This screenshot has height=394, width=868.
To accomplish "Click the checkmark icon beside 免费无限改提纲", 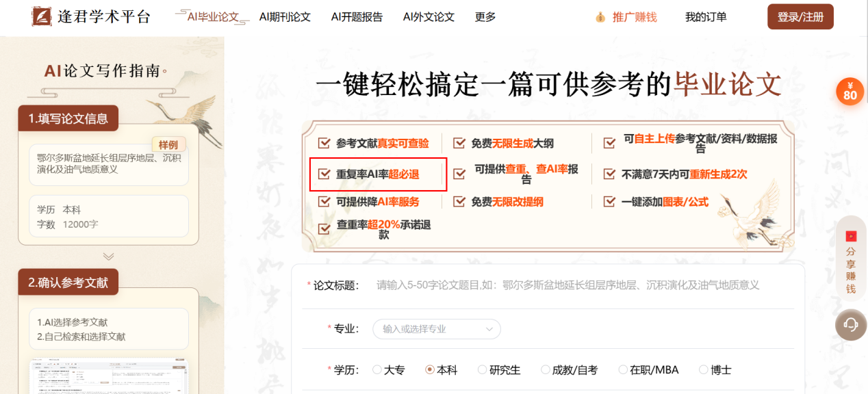I will pos(459,202).
